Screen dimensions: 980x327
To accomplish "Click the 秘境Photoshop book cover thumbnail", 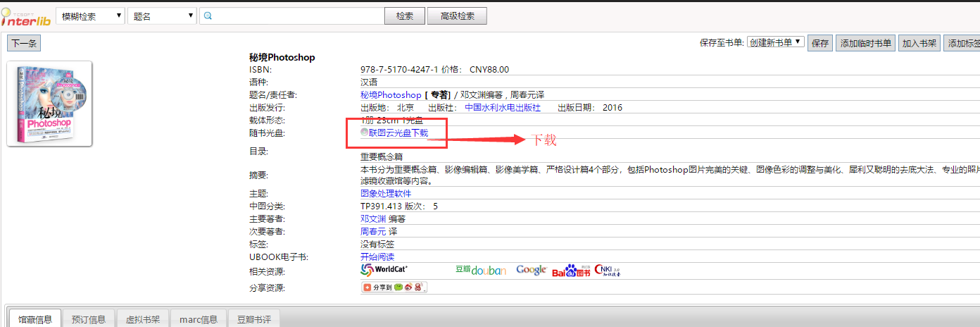I will tap(49, 104).
